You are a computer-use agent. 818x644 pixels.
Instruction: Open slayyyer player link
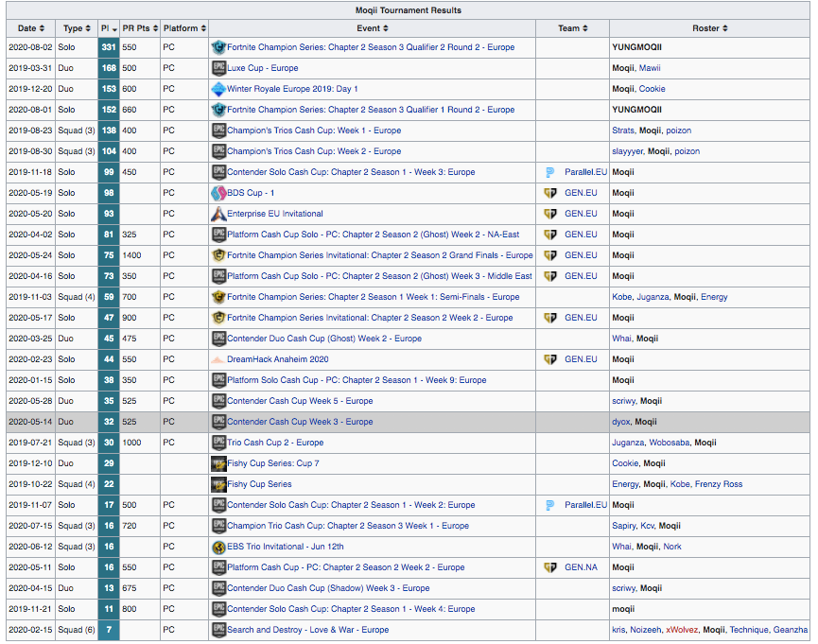[628, 151]
